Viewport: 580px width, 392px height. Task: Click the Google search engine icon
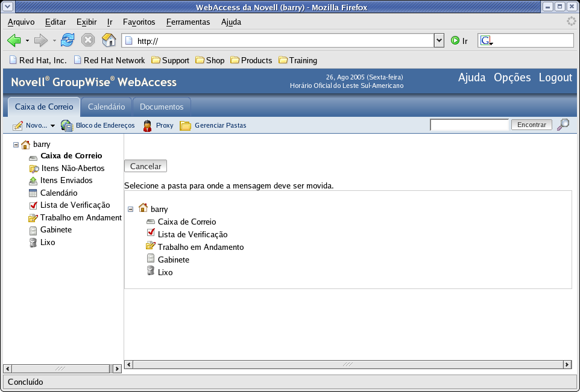(x=486, y=40)
